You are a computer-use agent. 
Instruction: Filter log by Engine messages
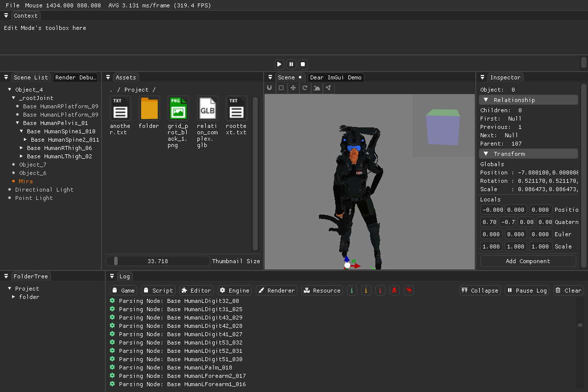pyautogui.click(x=234, y=290)
